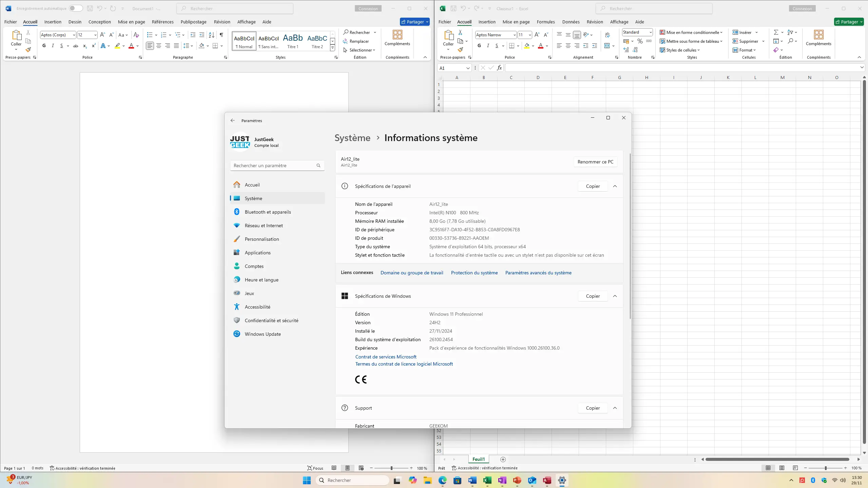Click Italic button in Word ribbon
The image size is (868, 488).
[53, 46]
